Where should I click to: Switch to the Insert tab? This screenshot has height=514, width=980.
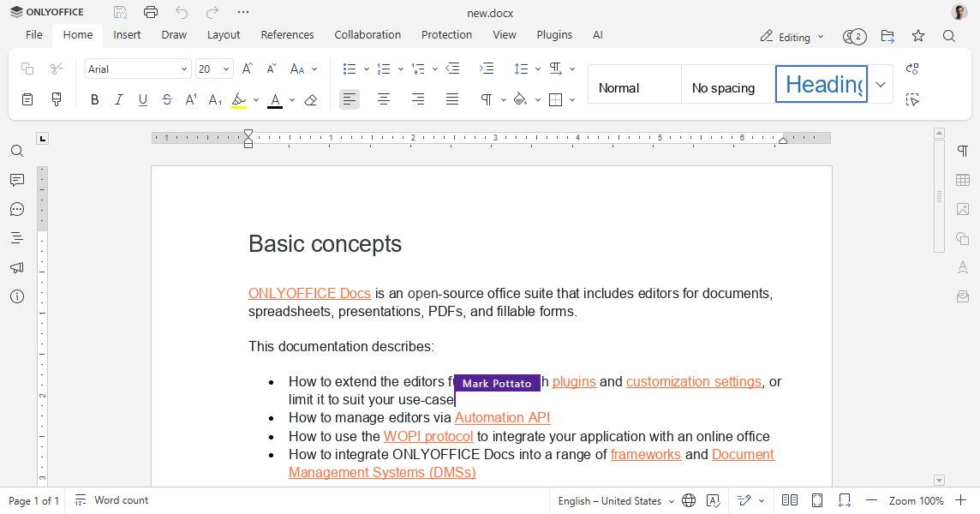tap(127, 35)
